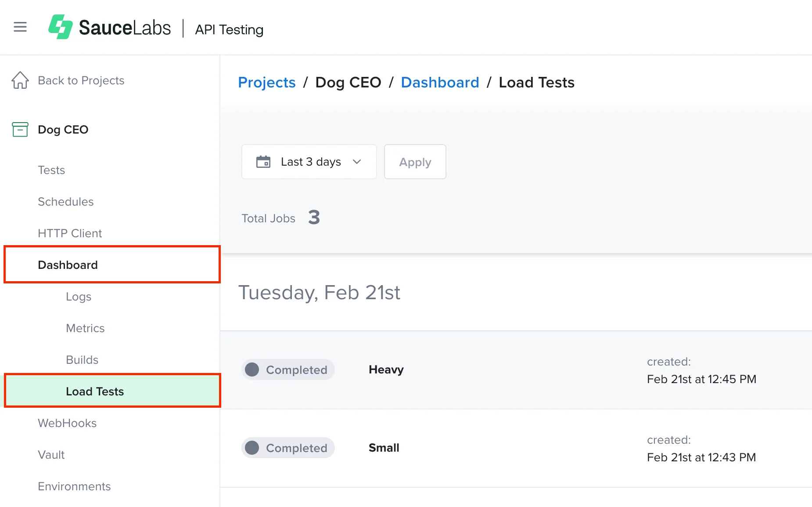This screenshot has width=812, height=507.
Task: Expand the chevron on the date range selector
Action: pyautogui.click(x=356, y=162)
